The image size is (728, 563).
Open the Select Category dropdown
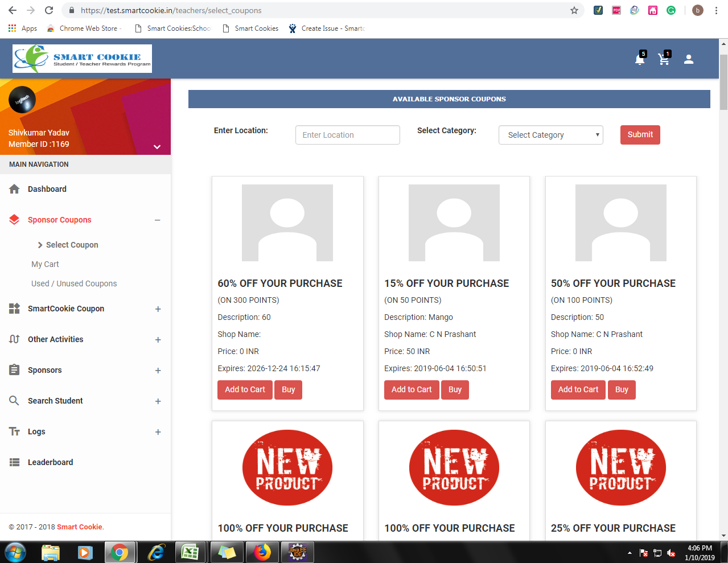tap(550, 135)
